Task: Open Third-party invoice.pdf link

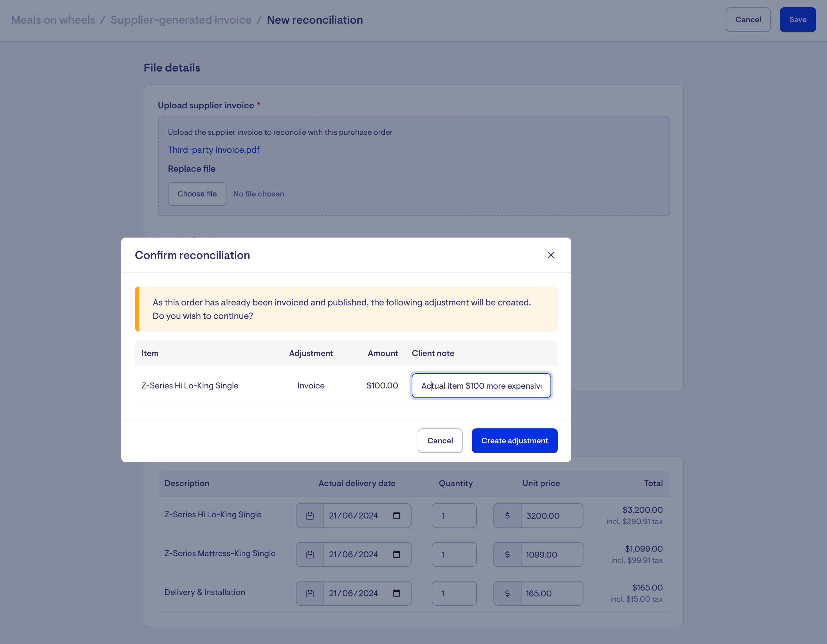Action: [x=214, y=150]
